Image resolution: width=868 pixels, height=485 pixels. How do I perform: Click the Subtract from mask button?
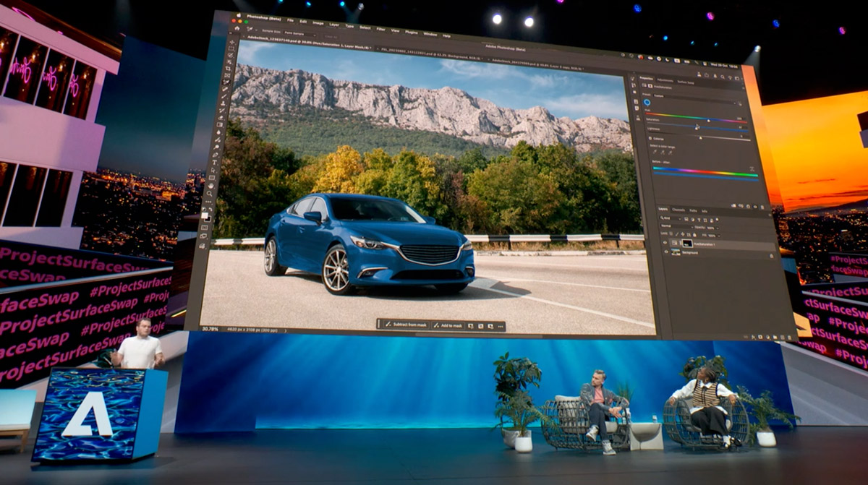coord(407,325)
